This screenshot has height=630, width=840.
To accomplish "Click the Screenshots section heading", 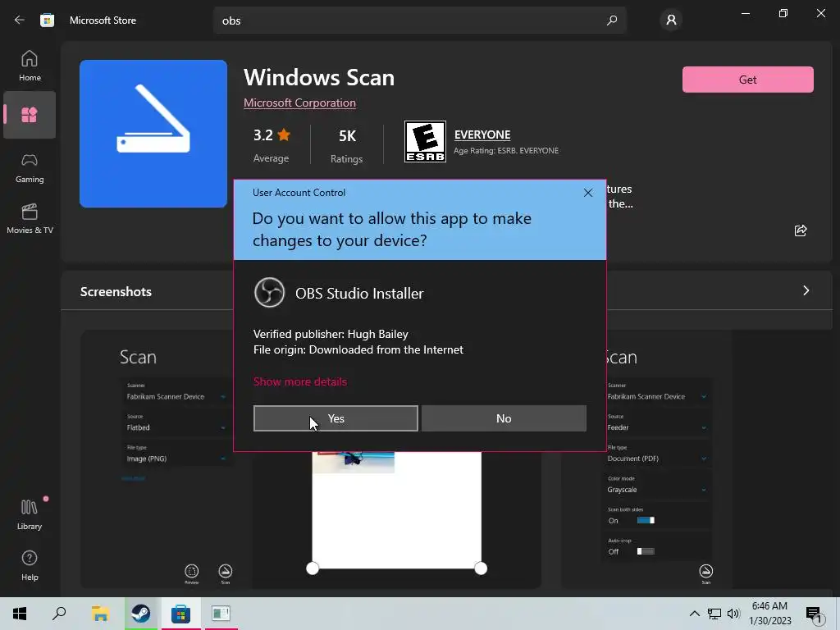I will 116,291.
